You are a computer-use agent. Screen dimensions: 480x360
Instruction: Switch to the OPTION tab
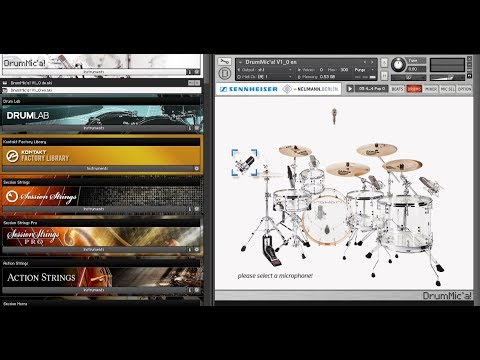click(x=464, y=89)
